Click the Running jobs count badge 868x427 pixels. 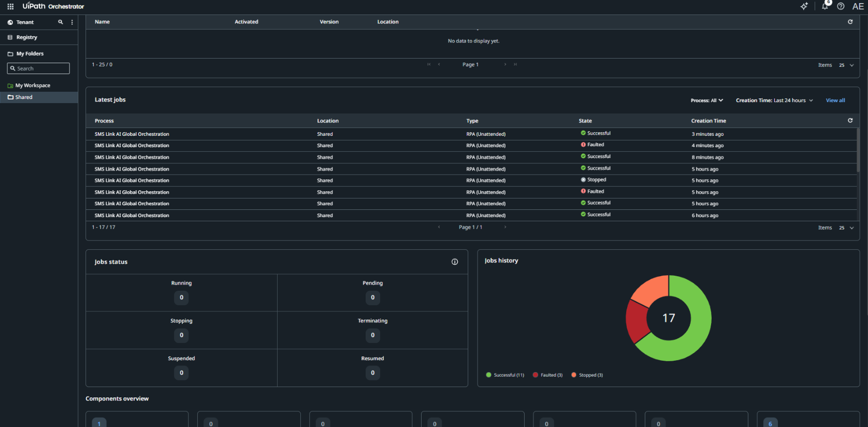click(181, 297)
